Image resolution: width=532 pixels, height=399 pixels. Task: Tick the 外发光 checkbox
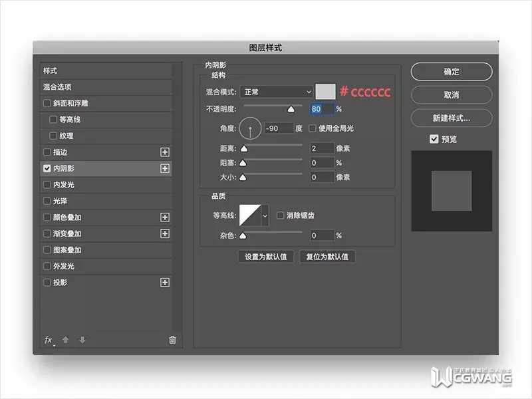tap(47, 266)
